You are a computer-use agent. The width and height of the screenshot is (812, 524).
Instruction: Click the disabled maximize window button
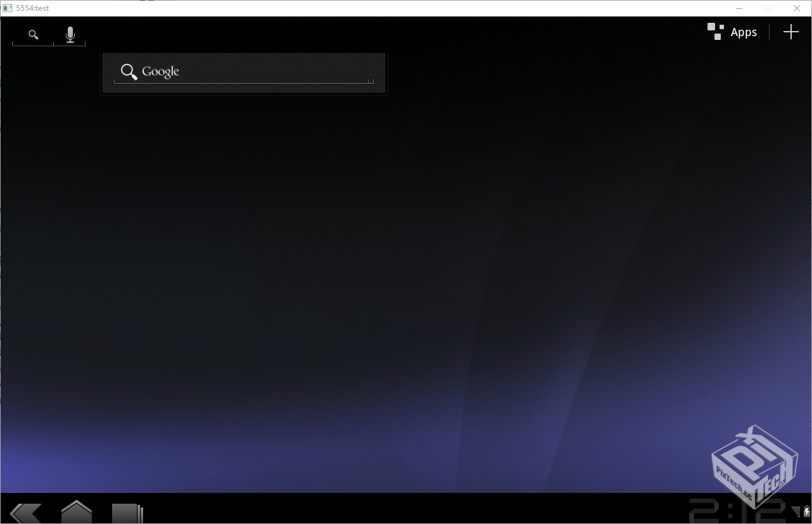pyautogui.click(x=768, y=8)
